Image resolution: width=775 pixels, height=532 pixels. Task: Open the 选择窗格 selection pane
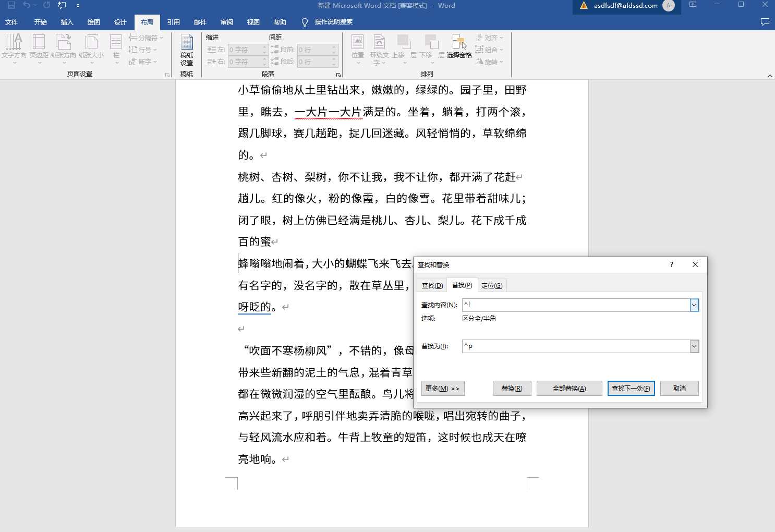(459, 47)
